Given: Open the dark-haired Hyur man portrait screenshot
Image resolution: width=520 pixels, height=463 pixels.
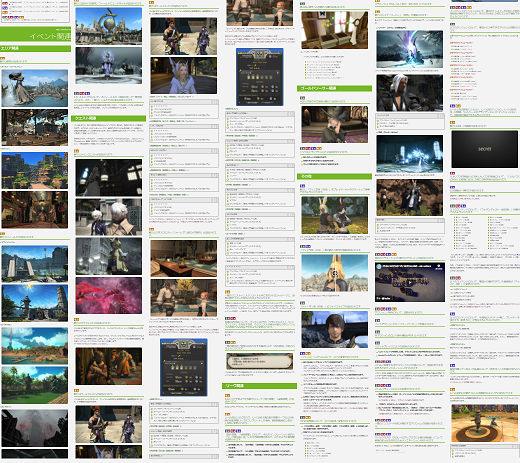Looking at the screenshot, I should click(335, 329).
